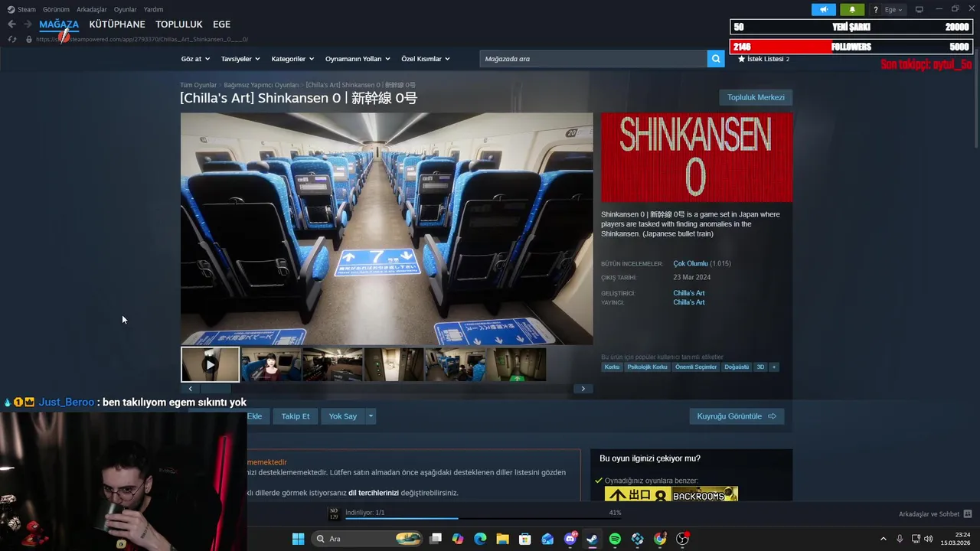Expand the Özel Kısımlar dropdown

tap(426, 59)
